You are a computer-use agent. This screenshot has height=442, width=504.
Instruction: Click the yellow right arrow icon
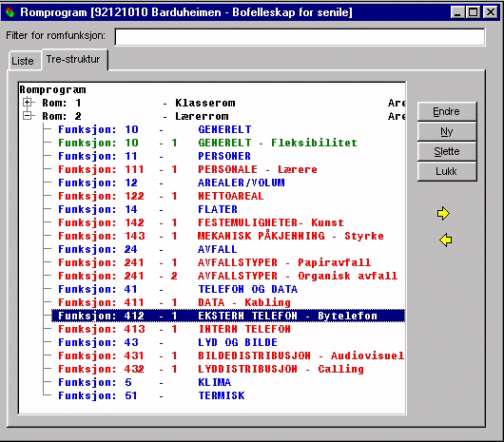pyautogui.click(x=443, y=214)
